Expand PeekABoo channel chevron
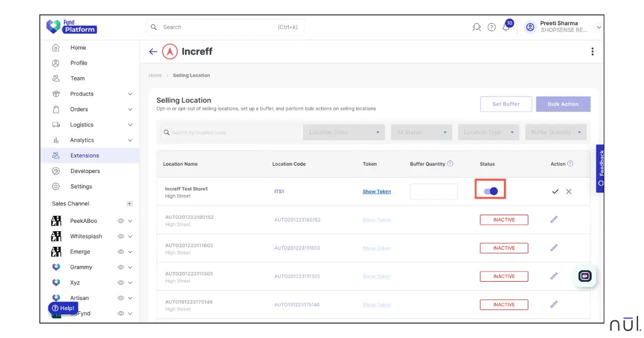644x338 pixels. (130, 221)
